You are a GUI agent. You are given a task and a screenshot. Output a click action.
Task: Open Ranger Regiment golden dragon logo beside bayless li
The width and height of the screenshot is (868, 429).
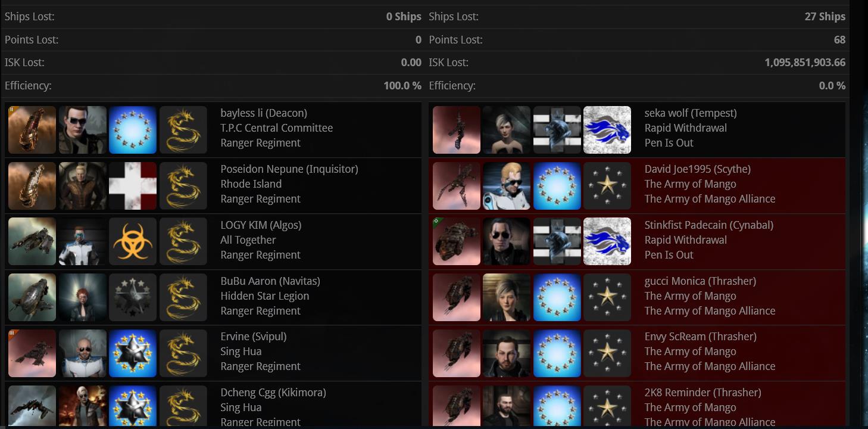[x=183, y=130]
